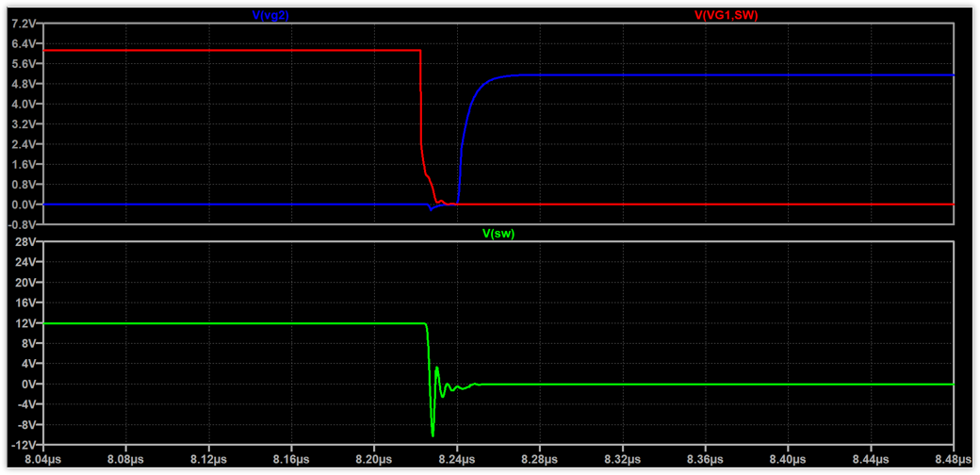Viewport: 980px width, 475px height.
Task: Click the 20V axis label
Action: click(27, 283)
